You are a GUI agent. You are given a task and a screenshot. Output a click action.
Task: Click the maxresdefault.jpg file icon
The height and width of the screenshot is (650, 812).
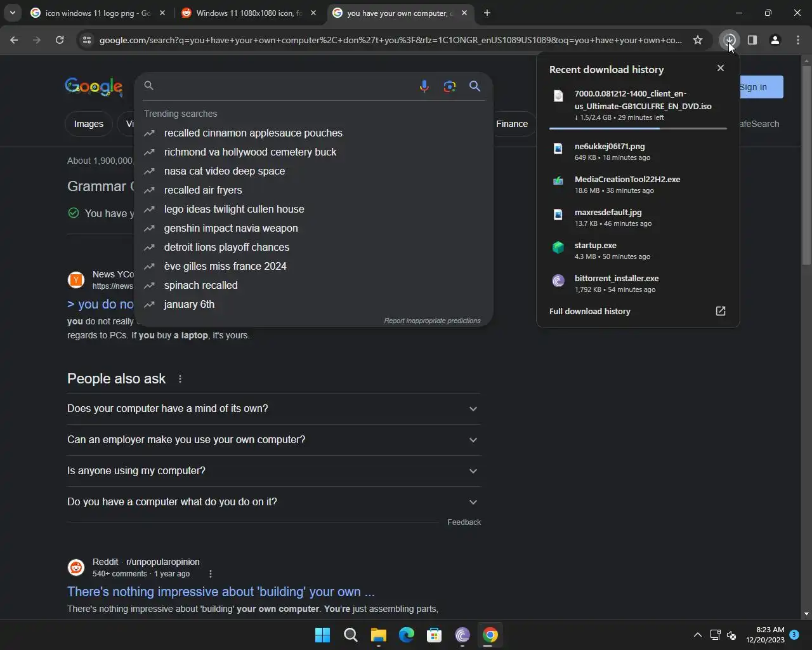(558, 215)
